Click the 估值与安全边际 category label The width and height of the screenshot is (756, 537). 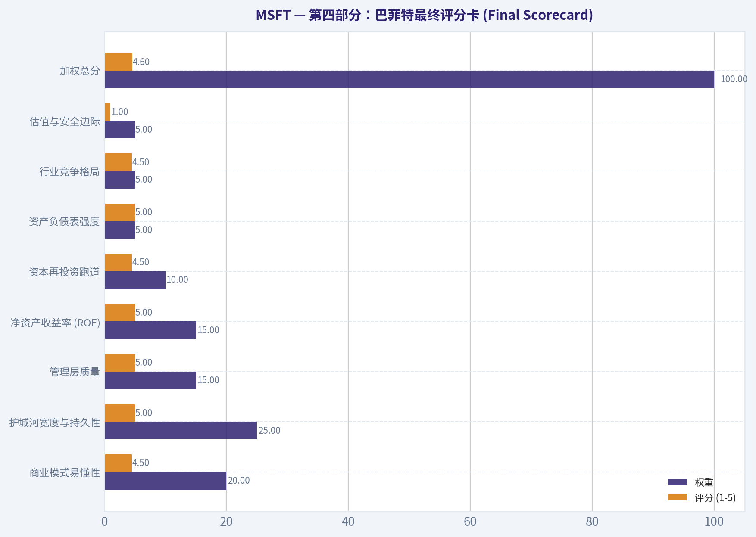(65, 121)
